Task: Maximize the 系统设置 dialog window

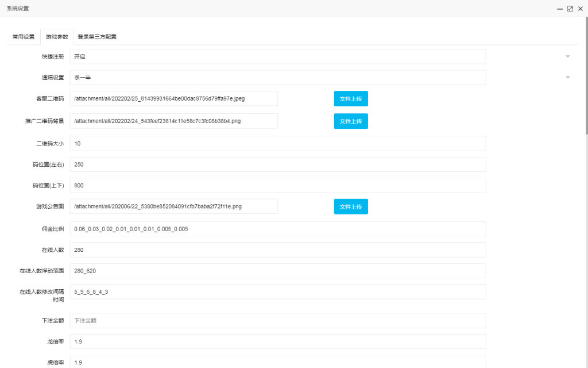Action: tap(570, 9)
